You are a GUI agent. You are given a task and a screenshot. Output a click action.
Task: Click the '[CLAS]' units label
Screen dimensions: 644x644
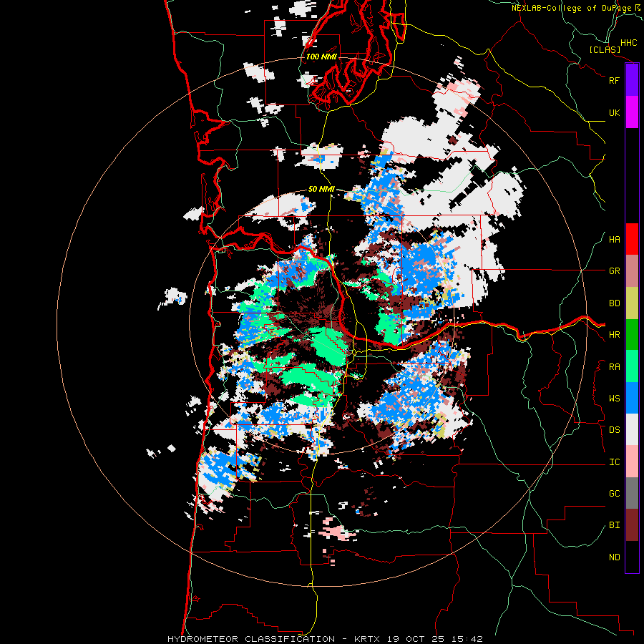click(x=605, y=49)
